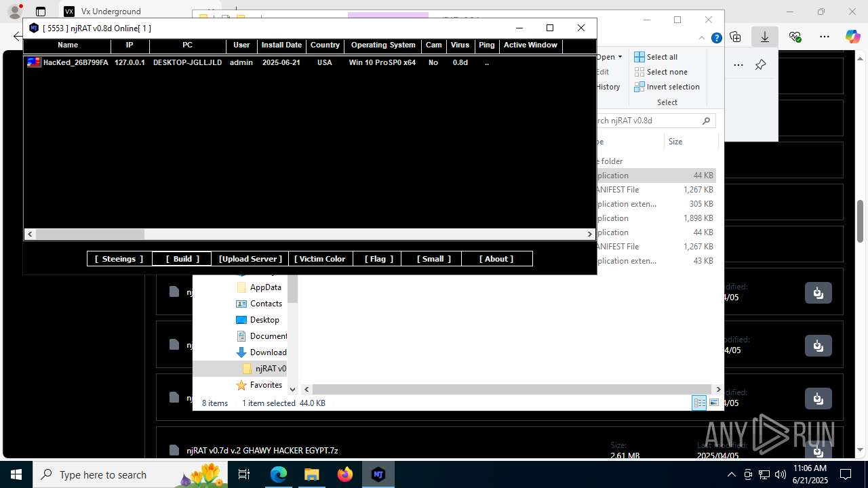
Task: Click History in File Explorer ribbon
Action: point(608,87)
